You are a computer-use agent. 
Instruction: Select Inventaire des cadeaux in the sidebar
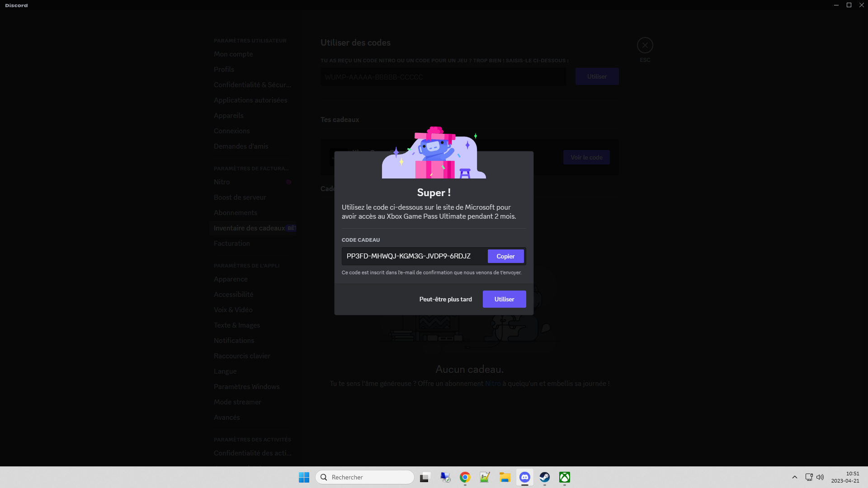click(x=249, y=228)
